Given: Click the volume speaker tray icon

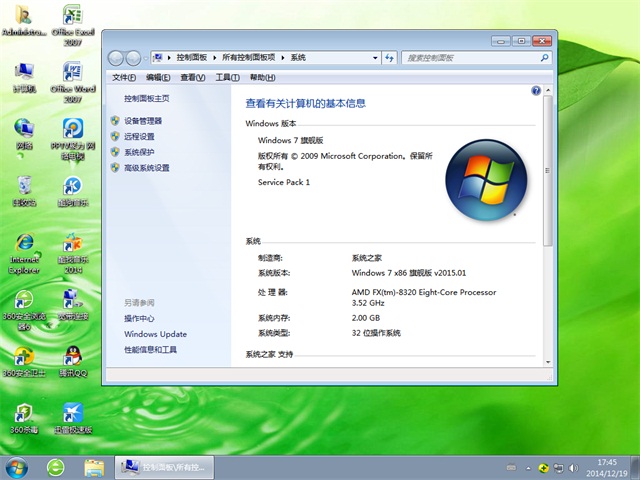Looking at the screenshot, I should pyautogui.click(x=573, y=468).
